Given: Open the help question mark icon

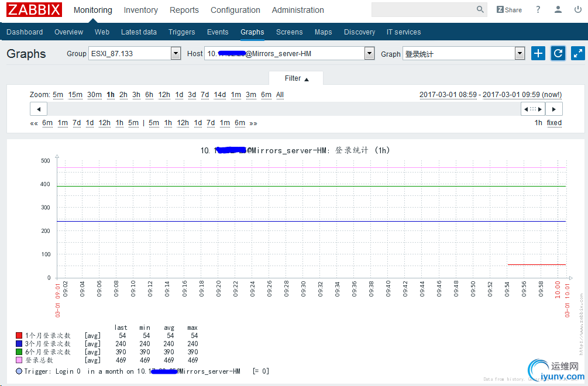Looking at the screenshot, I should (x=538, y=10).
